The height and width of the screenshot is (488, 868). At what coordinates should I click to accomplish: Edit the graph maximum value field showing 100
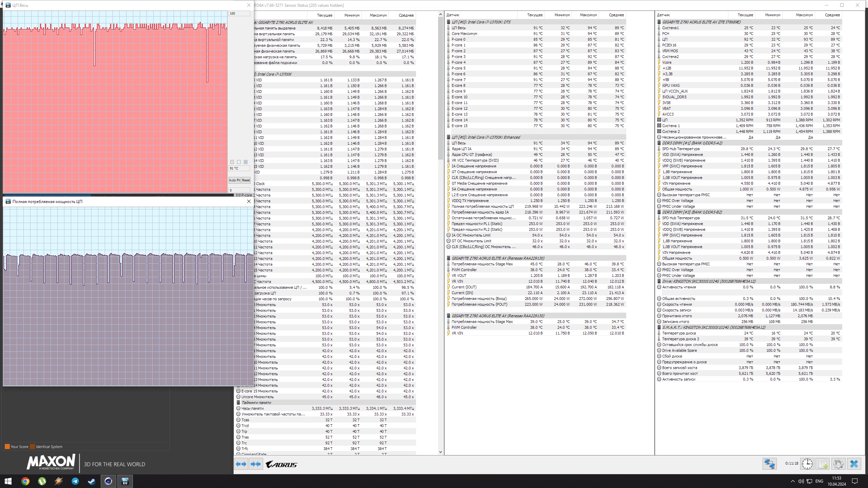(239, 14)
